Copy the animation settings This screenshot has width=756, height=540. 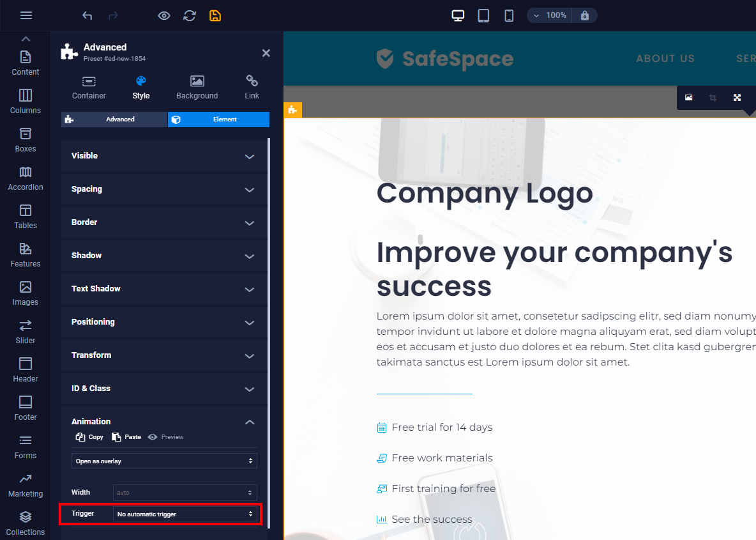click(89, 436)
